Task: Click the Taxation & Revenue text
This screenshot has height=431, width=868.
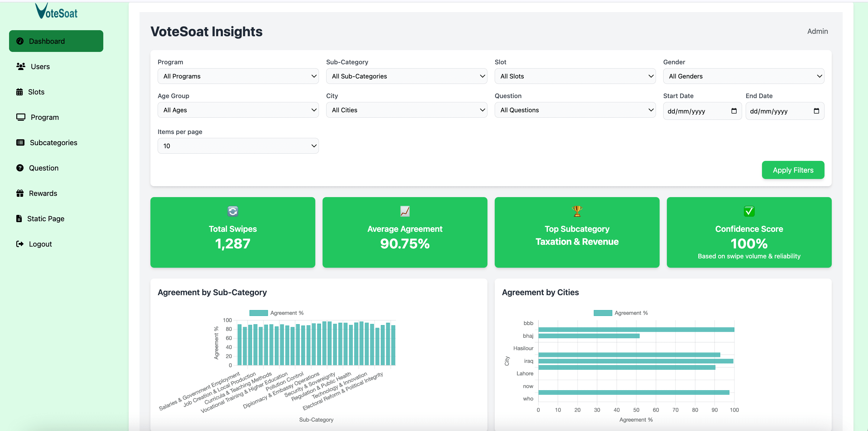Action: point(577,241)
